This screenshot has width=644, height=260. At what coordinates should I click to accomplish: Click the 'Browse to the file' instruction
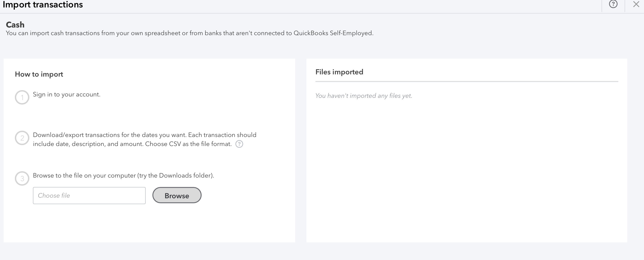point(123,175)
